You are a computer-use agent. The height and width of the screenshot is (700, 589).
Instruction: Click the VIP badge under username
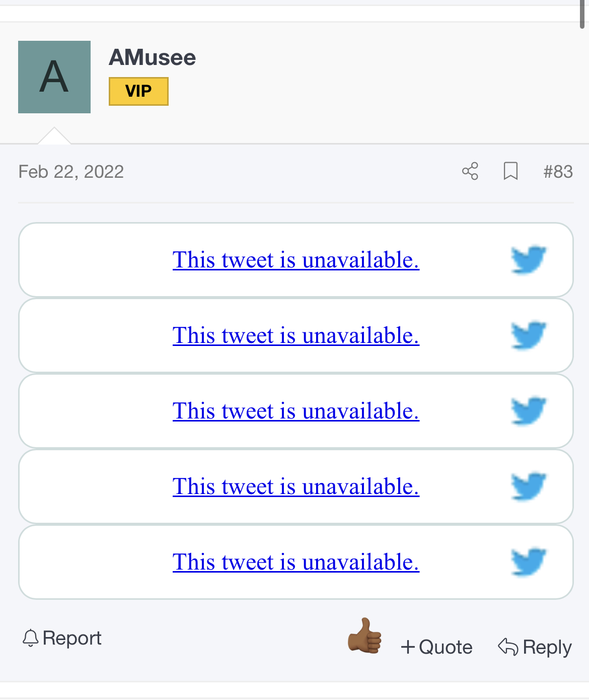pyautogui.click(x=138, y=91)
